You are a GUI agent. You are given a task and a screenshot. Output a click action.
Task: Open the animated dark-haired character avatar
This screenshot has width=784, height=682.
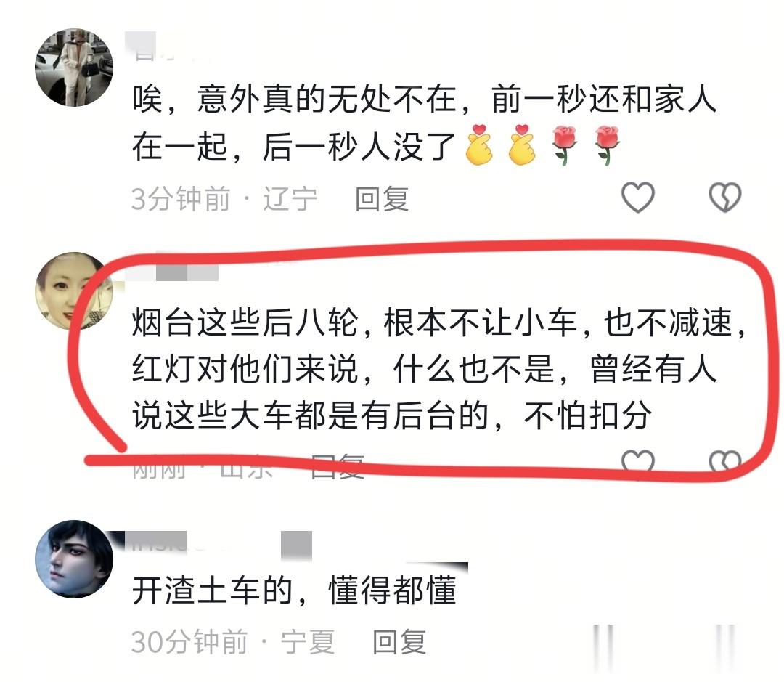(x=74, y=559)
